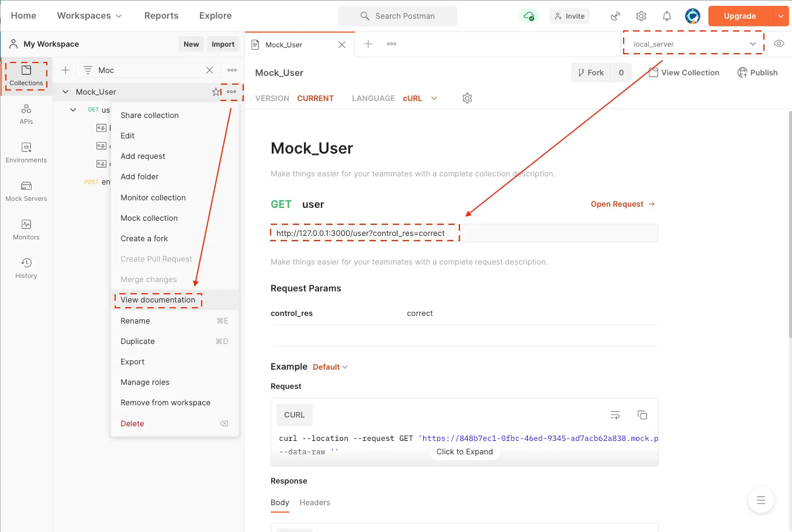The image size is (792, 532).
Task: Go to the Monitors sidebar panel
Action: (x=26, y=230)
